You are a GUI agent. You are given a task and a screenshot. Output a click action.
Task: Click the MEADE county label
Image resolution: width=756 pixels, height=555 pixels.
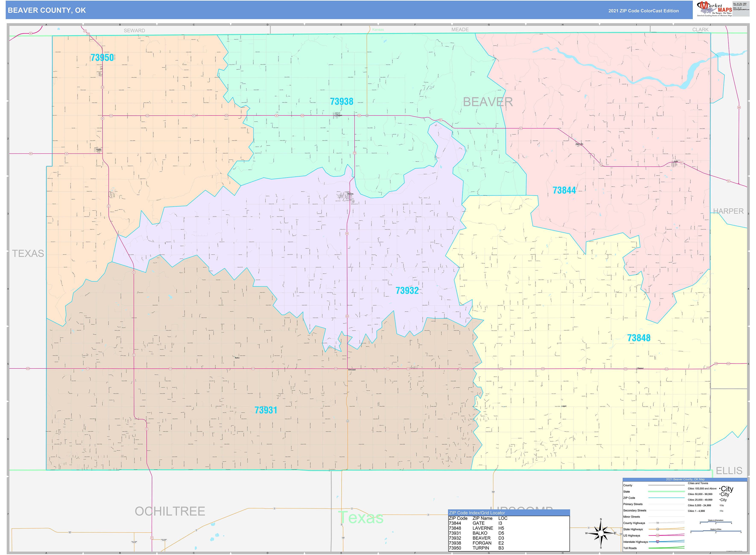[x=460, y=29]
